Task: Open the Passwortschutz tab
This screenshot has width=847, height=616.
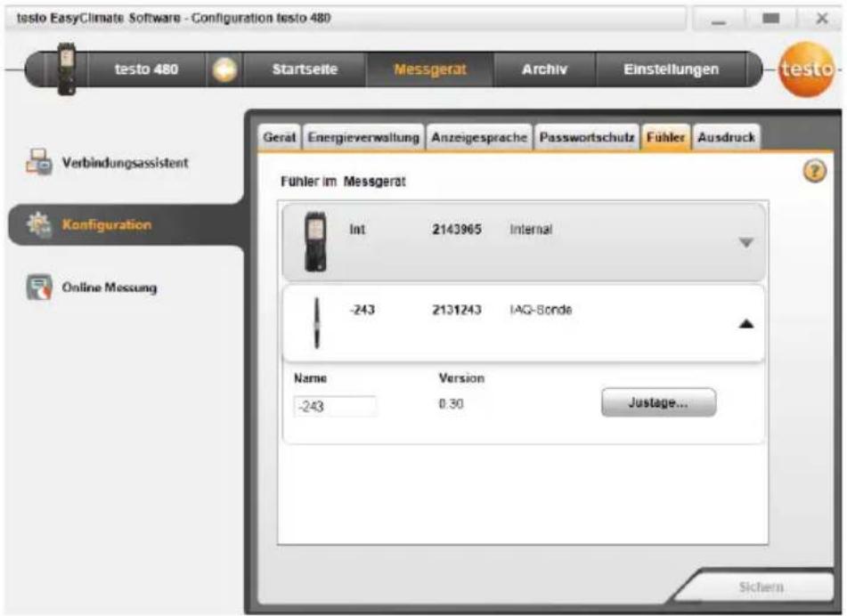Action: point(587,138)
